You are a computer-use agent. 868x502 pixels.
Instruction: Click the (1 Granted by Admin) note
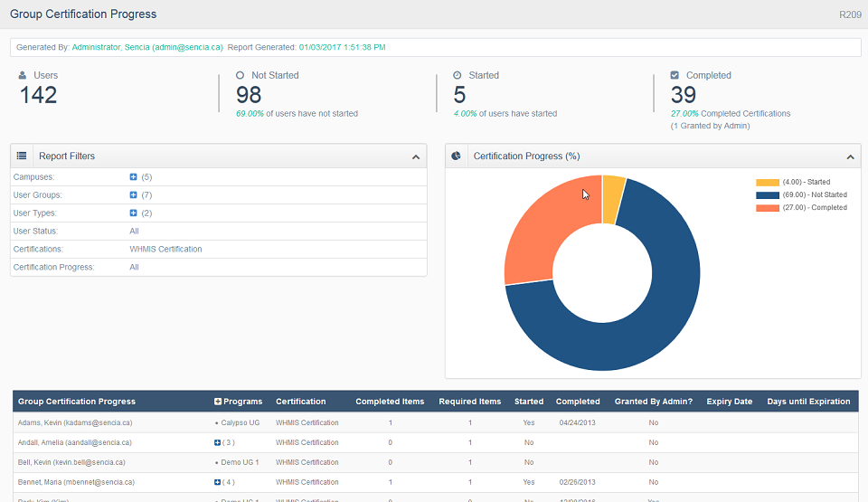pos(711,126)
